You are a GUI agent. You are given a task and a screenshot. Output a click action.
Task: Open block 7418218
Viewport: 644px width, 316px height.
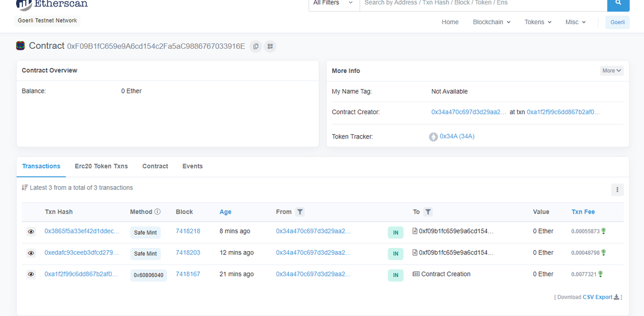pos(188,231)
